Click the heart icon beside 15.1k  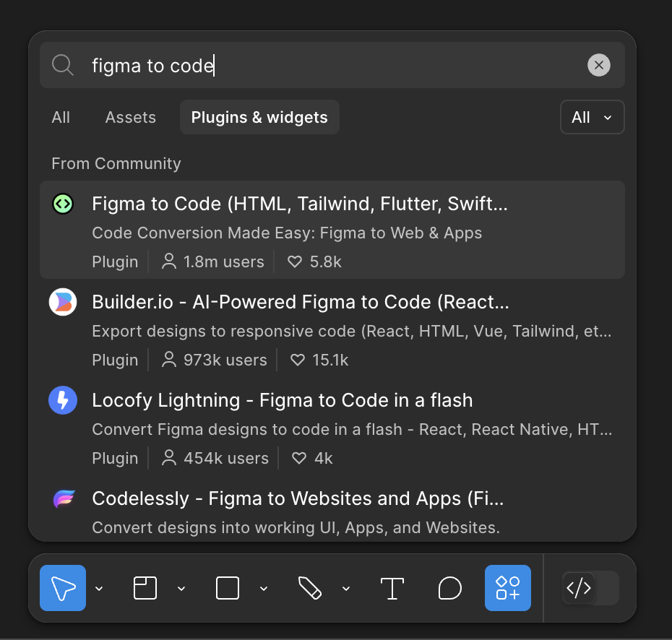click(298, 360)
